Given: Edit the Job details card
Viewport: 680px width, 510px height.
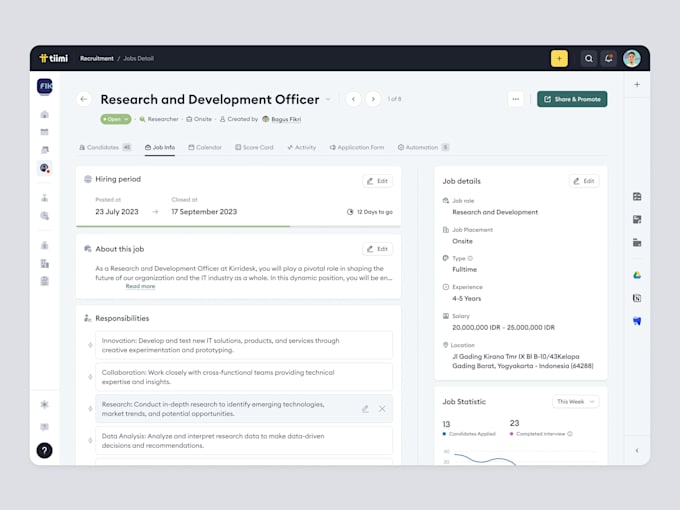Looking at the screenshot, I should [584, 181].
